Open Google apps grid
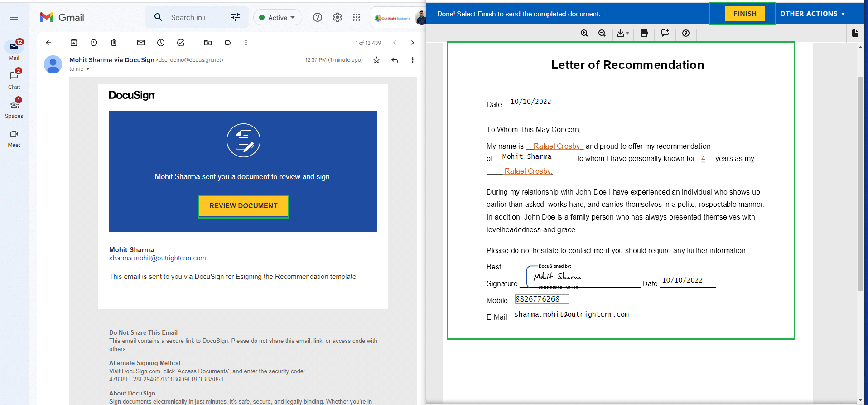The height and width of the screenshot is (405, 868). (357, 17)
